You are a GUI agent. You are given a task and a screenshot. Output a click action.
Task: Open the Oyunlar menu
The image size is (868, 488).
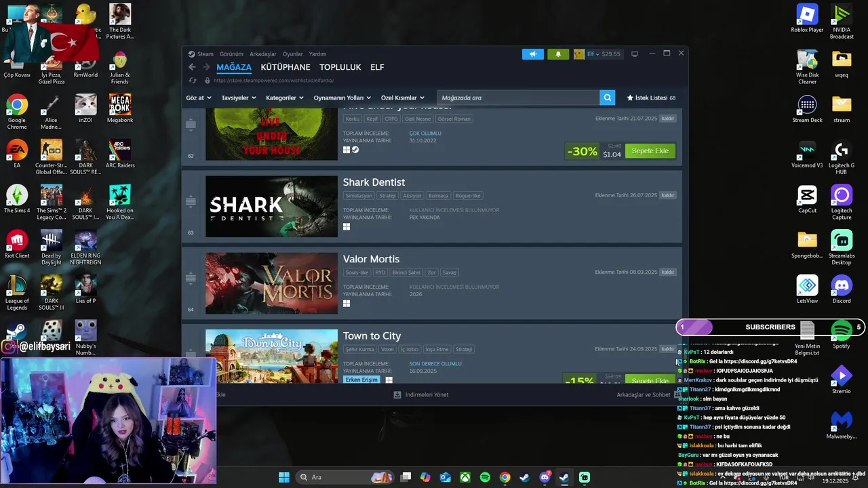click(x=293, y=54)
